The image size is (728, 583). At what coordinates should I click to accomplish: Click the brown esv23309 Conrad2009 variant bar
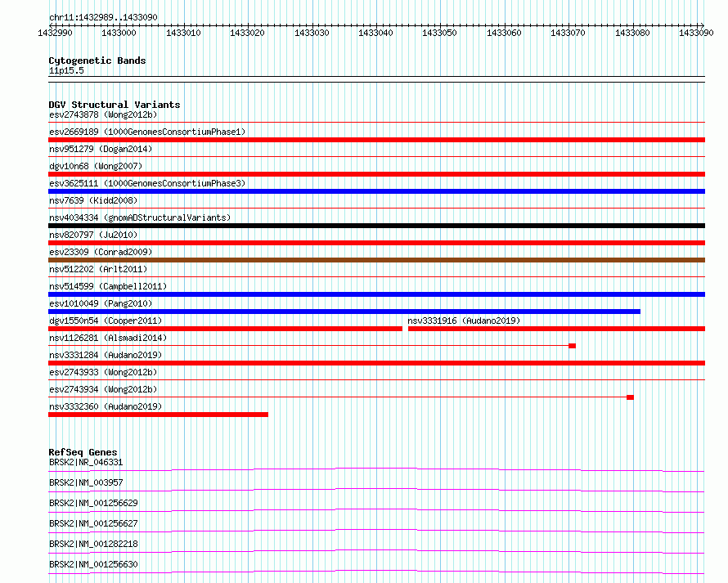pyautogui.click(x=376, y=260)
